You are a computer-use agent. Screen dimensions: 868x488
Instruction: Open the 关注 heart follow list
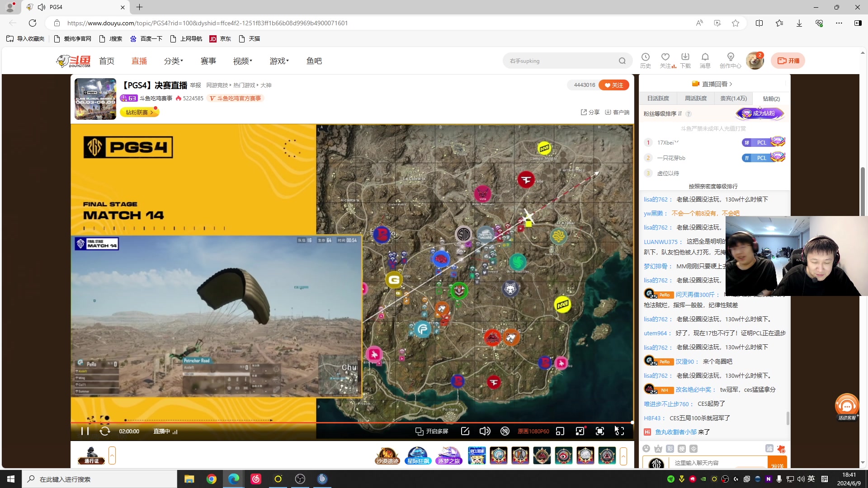click(665, 61)
